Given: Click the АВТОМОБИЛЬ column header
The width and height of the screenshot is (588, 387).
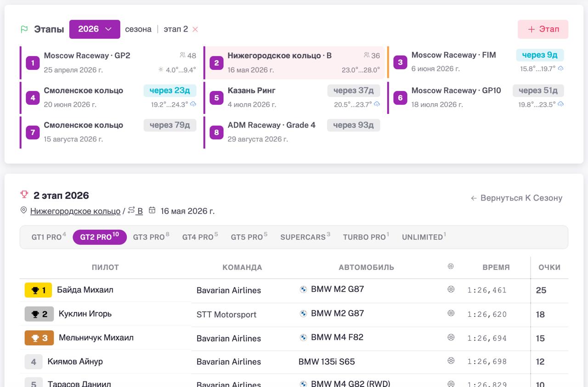Looking at the screenshot, I should pyautogui.click(x=366, y=267).
